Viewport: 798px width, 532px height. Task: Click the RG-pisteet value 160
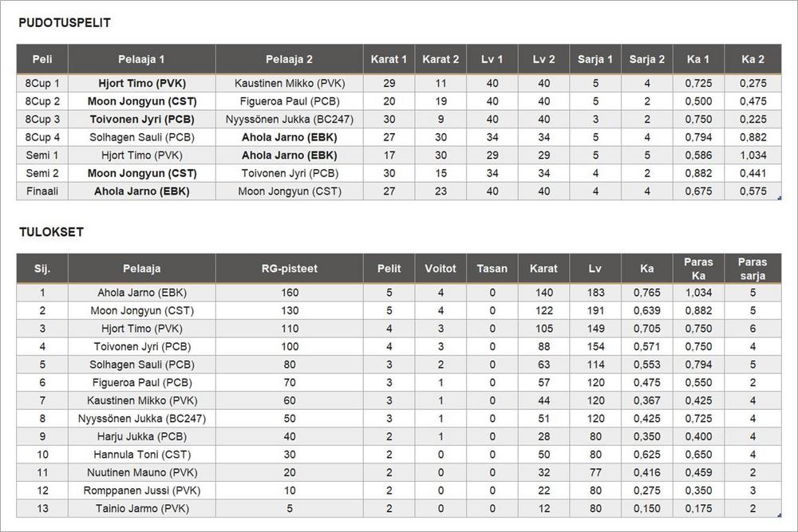[x=289, y=293]
